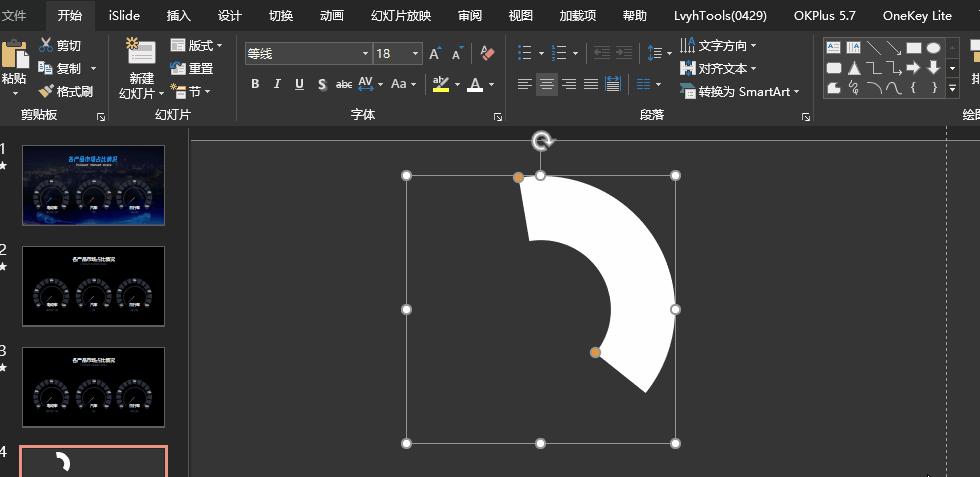
Task: Click the rotation handle above the shape
Action: click(x=541, y=141)
